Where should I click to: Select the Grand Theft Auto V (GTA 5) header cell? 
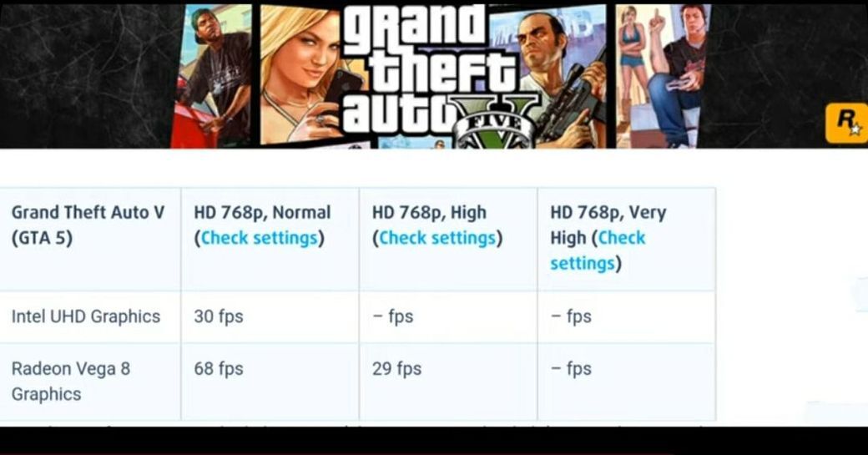(x=88, y=225)
